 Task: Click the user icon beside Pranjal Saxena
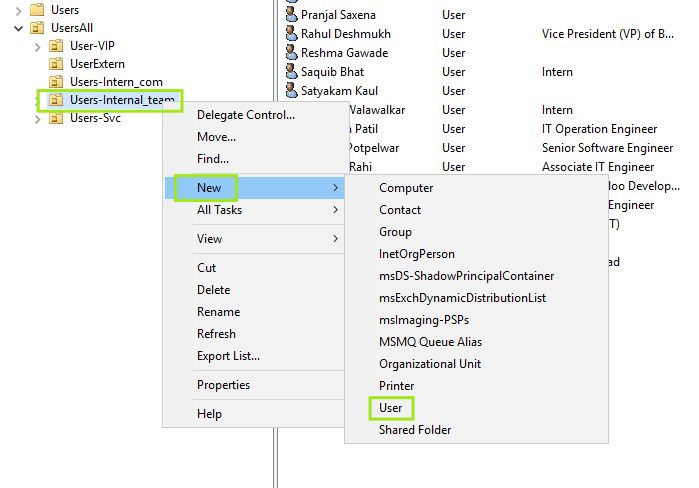pyautogui.click(x=291, y=16)
